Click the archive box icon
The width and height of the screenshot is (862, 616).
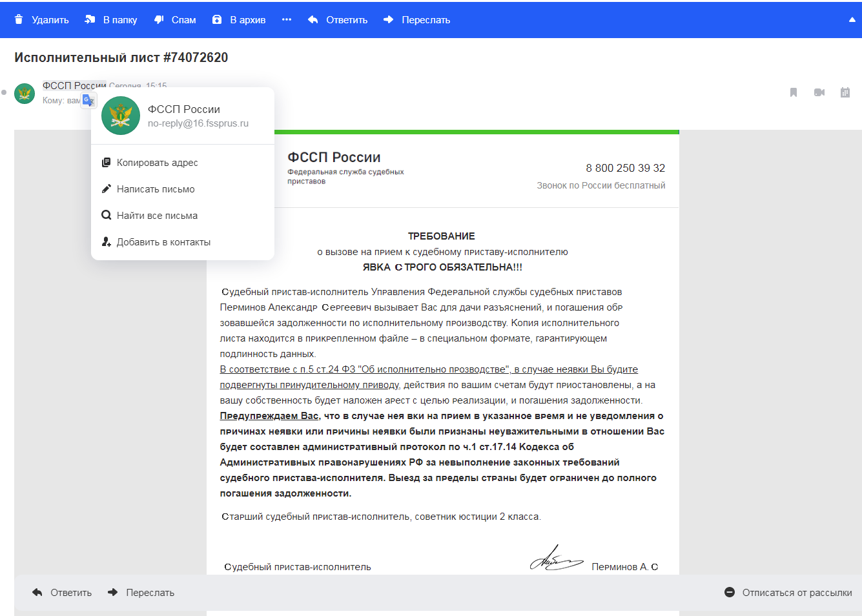click(217, 19)
